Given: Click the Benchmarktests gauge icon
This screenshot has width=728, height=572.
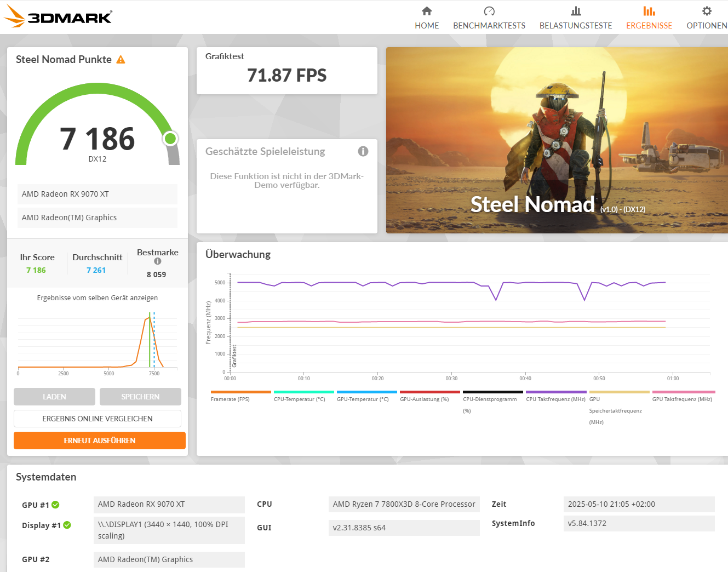Looking at the screenshot, I should point(489,11).
